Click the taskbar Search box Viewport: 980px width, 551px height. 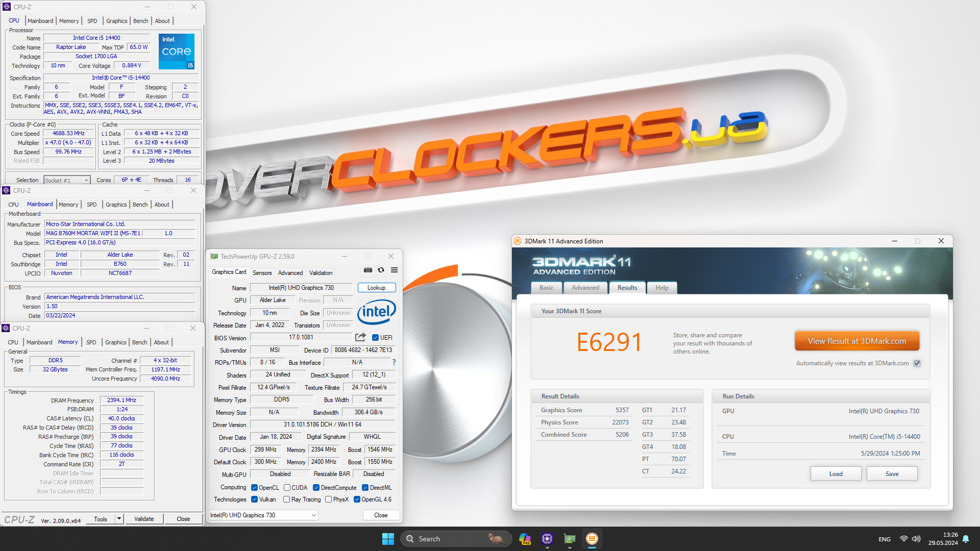coord(456,539)
